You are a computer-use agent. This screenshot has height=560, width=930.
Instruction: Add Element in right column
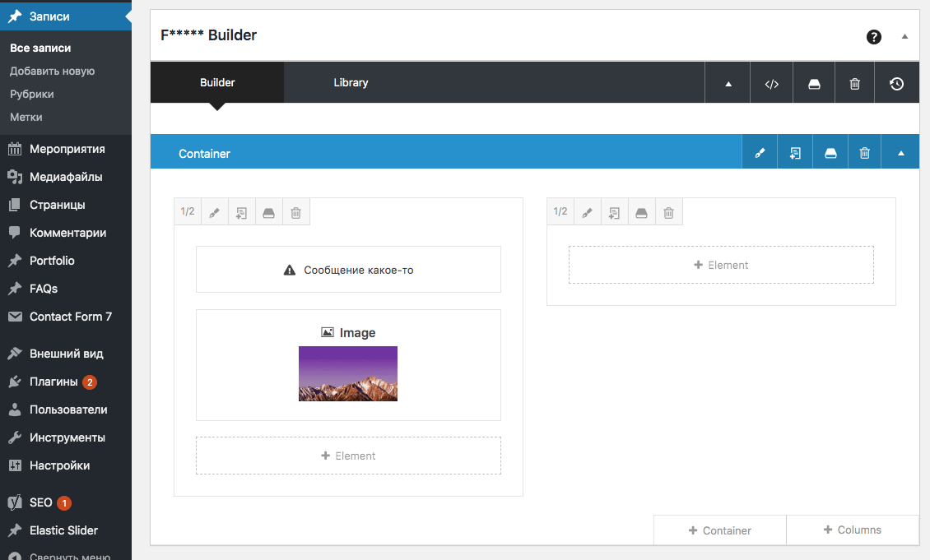pos(721,265)
